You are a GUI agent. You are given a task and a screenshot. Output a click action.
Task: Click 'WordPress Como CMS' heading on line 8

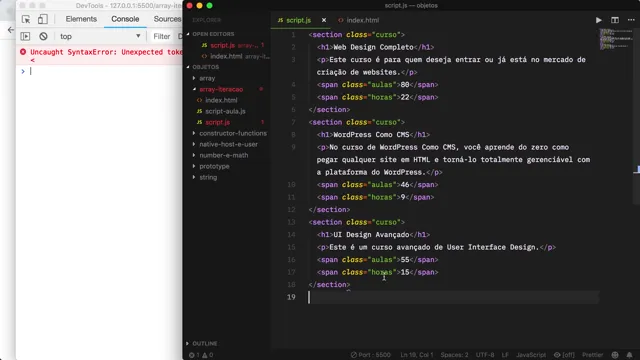point(371,135)
